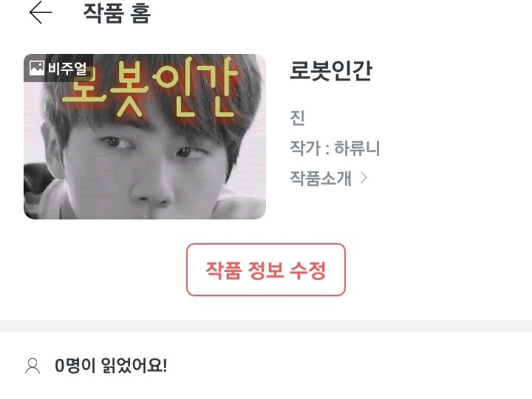This screenshot has height=399, width=532.
Task: Click the picture icon in the 비주얼 badge
Action: tap(37, 68)
